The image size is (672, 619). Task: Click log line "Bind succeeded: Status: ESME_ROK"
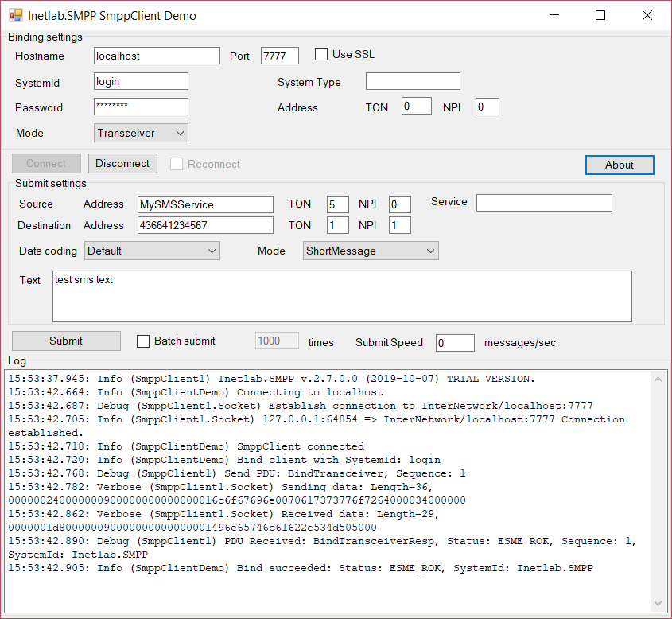coord(301,568)
